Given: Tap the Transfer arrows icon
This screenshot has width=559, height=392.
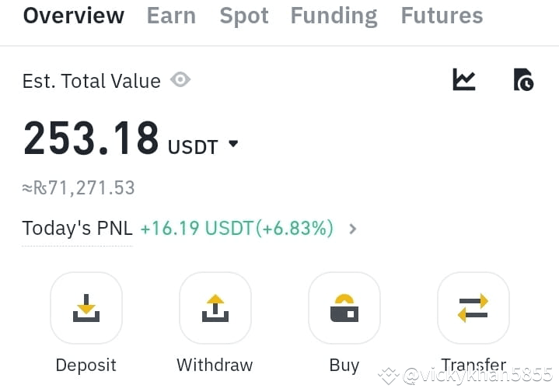Looking at the screenshot, I should point(473,308).
